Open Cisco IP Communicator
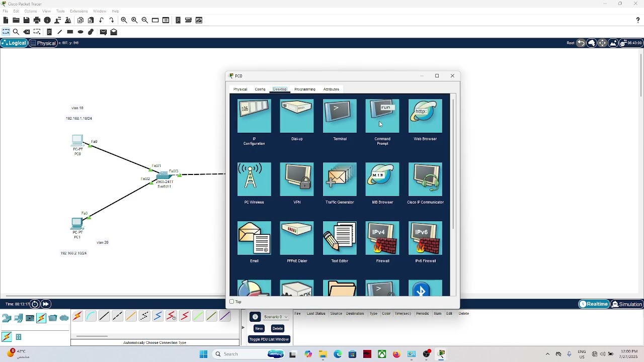The height and width of the screenshot is (362, 644). click(425, 179)
